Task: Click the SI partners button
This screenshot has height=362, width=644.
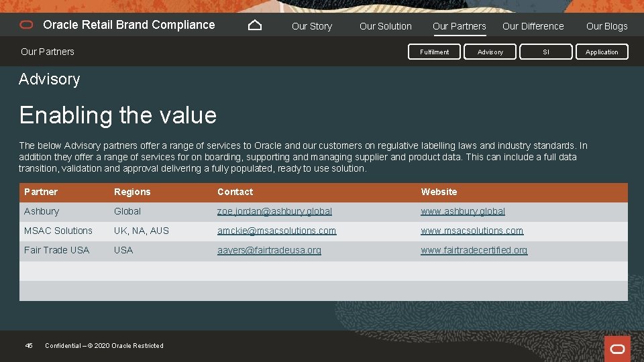Action: [546, 52]
